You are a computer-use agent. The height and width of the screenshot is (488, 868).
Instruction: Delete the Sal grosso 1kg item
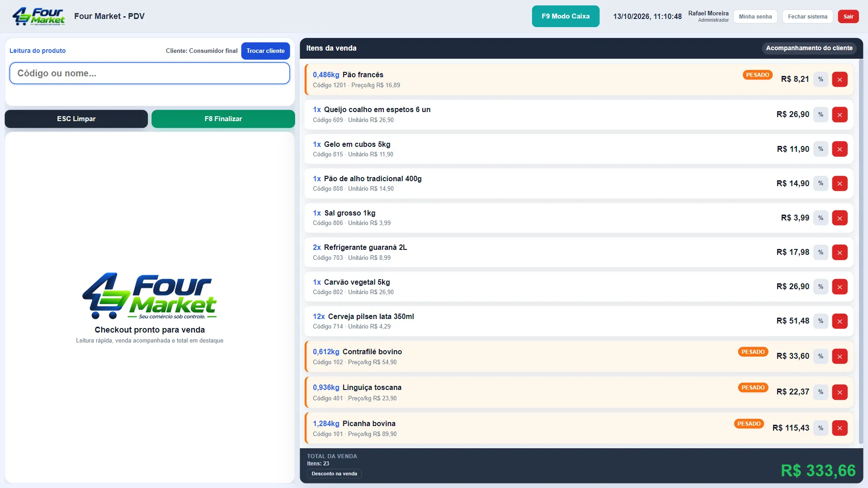click(840, 218)
